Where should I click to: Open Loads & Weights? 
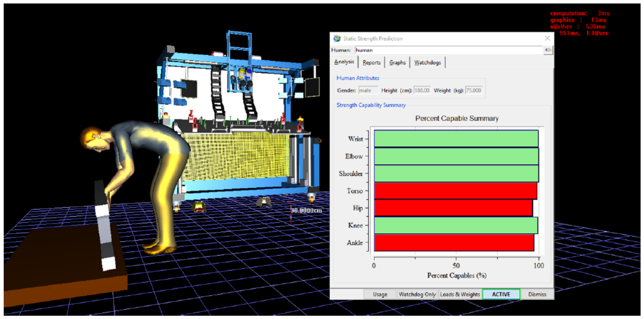tap(460, 294)
